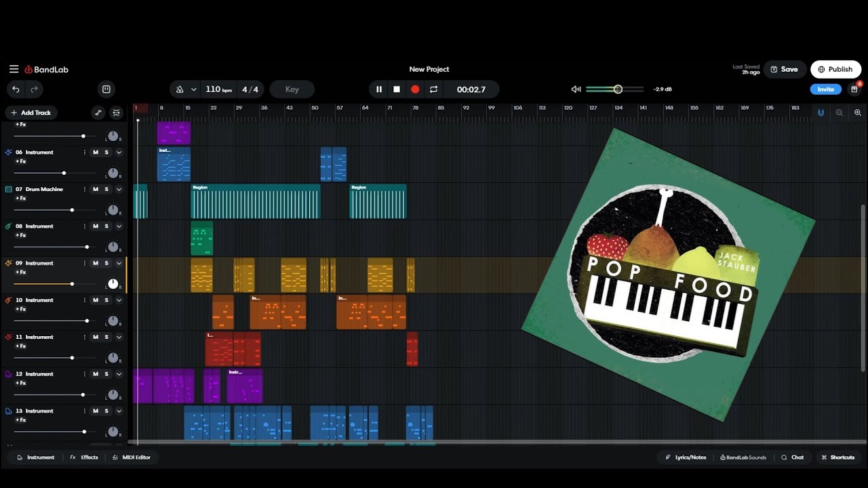868x488 pixels.
Task: Solo track 13 Instrument
Action: [106, 411]
